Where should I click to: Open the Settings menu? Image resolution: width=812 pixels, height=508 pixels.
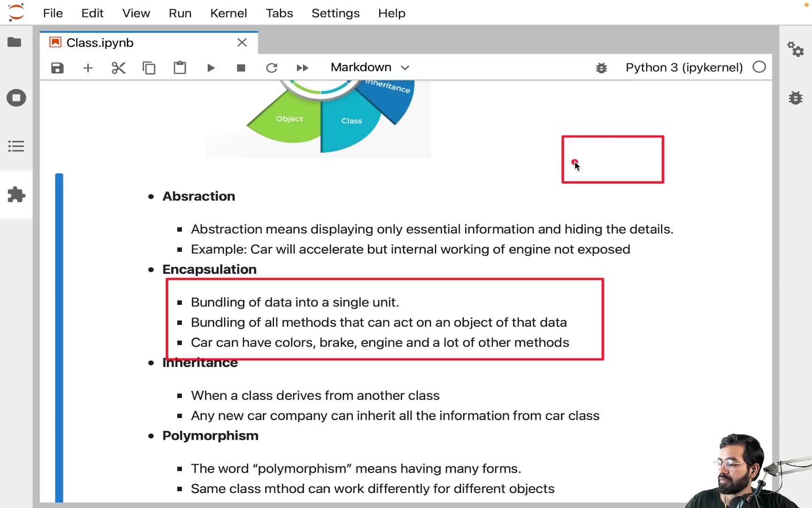[x=336, y=13]
